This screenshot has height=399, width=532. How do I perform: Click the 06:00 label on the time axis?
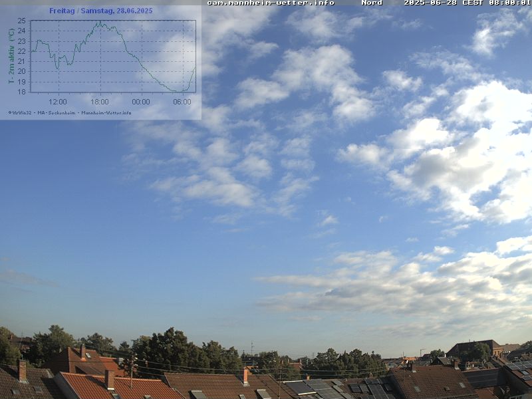pos(182,102)
